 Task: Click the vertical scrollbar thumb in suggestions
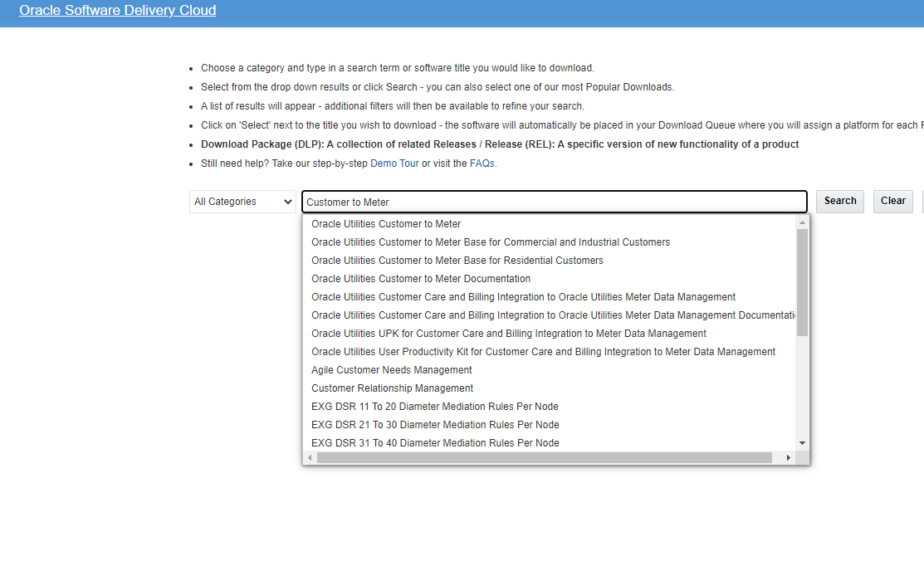click(802, 283)
